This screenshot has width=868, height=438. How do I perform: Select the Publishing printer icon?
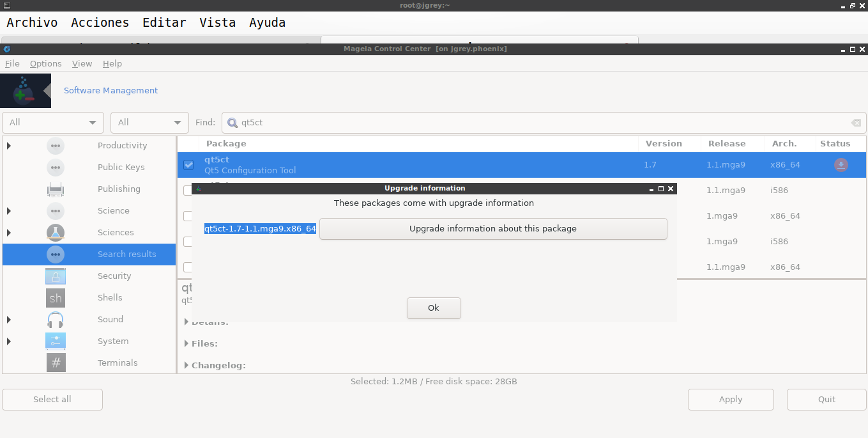(x=56, y=189)
